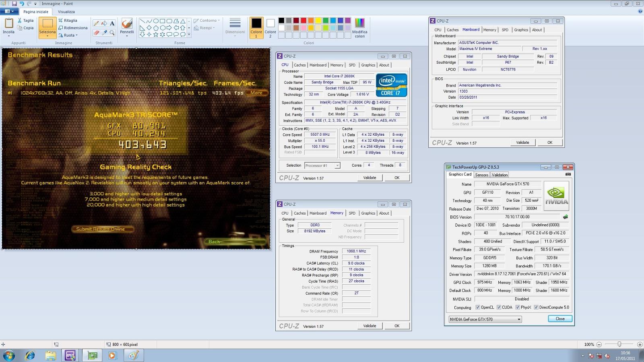
Task: Open Internet Explorer from the taskbar
Action: (30, 355)
